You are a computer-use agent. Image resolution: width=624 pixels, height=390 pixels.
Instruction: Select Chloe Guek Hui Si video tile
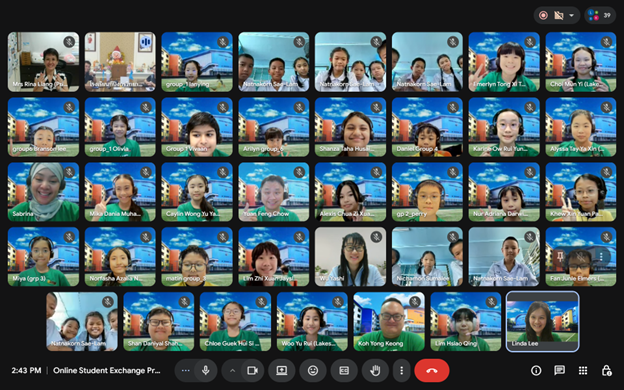pos(235,322)
